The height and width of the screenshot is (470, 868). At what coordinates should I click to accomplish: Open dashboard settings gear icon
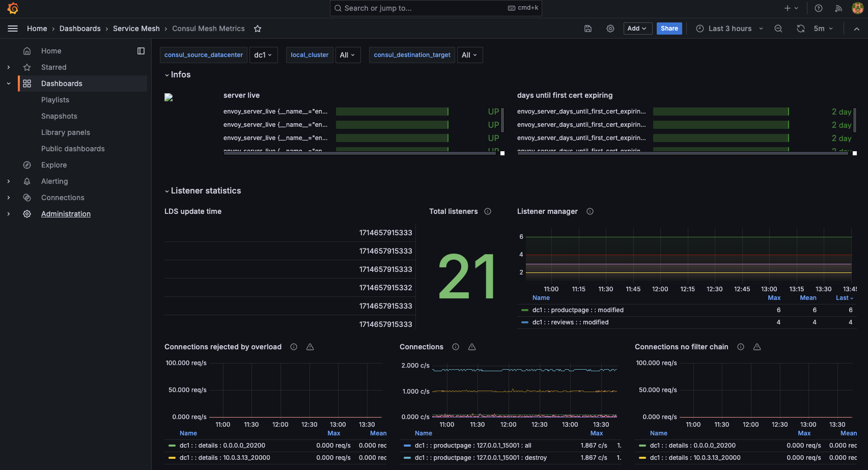[610, 29]
